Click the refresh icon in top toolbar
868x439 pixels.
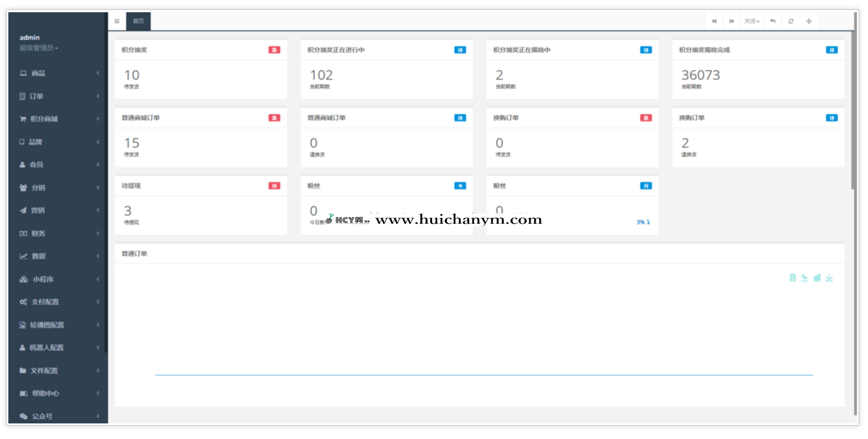click(x=791, y=21)
